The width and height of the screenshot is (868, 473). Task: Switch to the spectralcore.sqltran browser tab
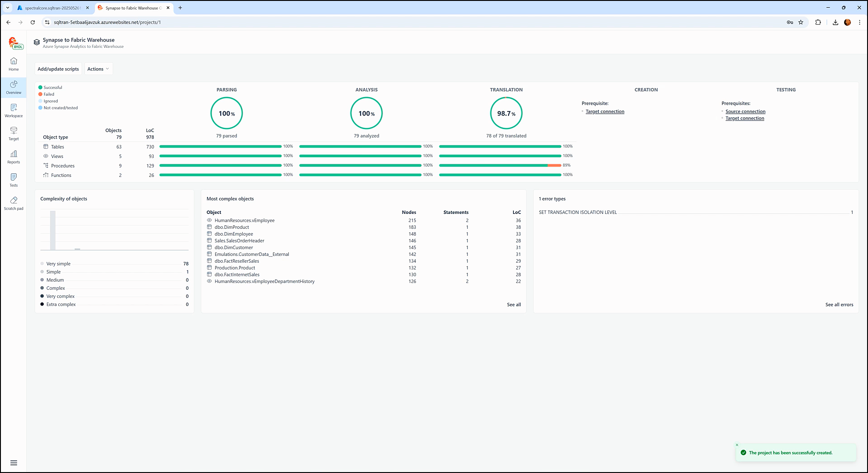[x=52, y=8]
